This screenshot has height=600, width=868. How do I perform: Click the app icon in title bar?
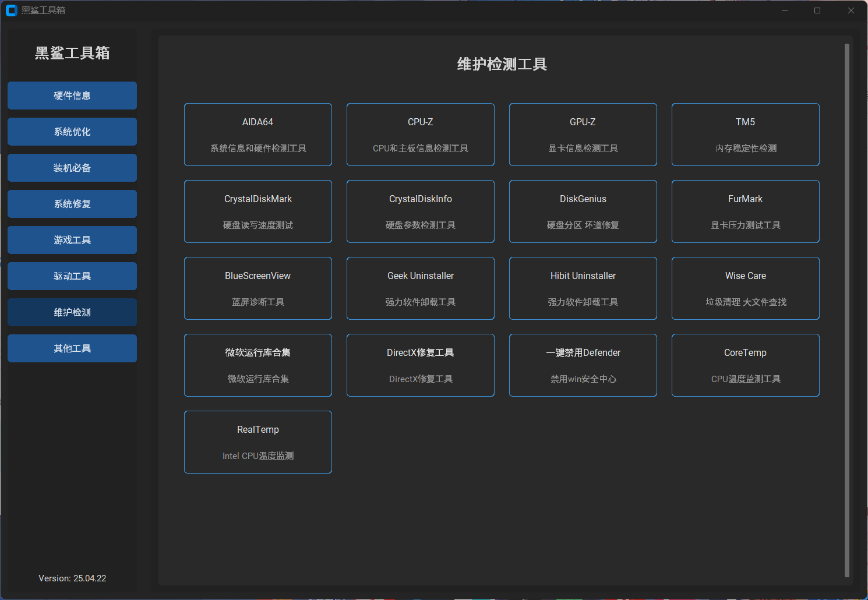click(11, 10)
